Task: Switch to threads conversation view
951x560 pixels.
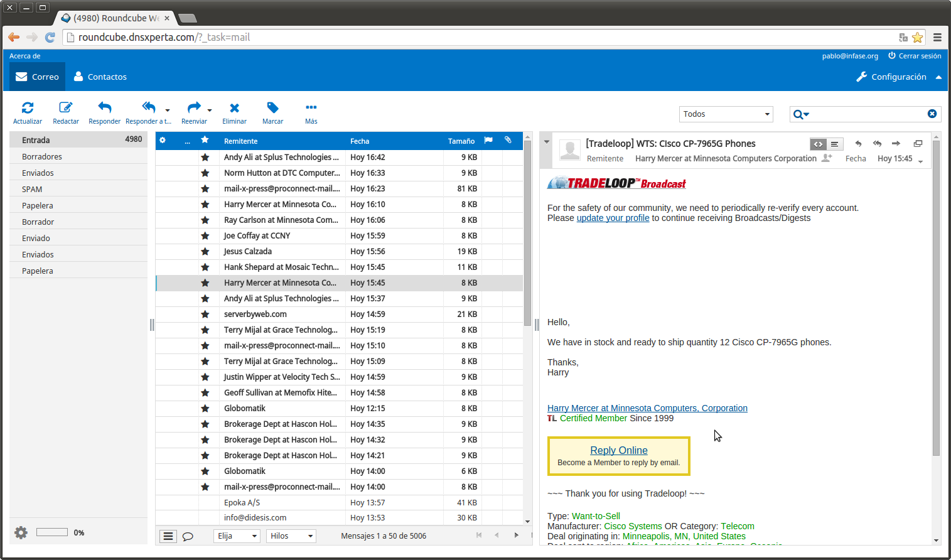Action: click(188, 536)
